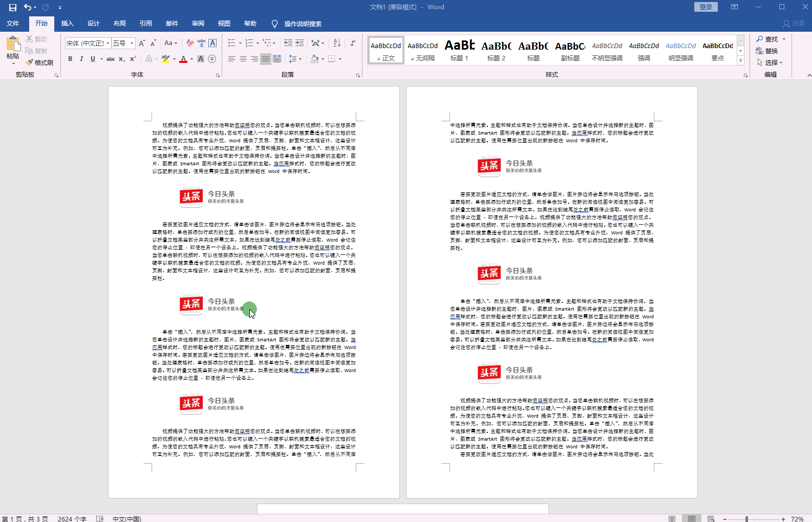Open the font size dropdown 五号
Image resolution: width=812 pixels, height=522 pixels.
(x=132, y=43)
